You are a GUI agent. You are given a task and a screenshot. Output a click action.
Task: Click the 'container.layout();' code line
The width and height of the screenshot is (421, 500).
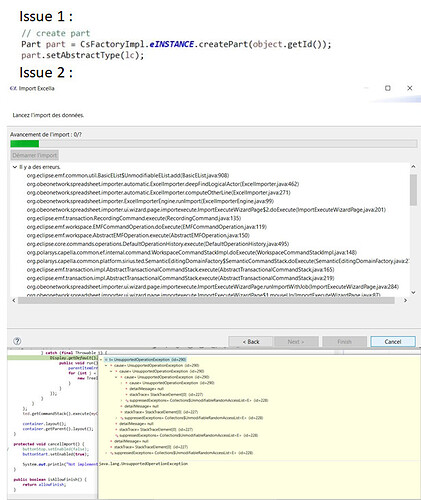[x=45, y=424]
